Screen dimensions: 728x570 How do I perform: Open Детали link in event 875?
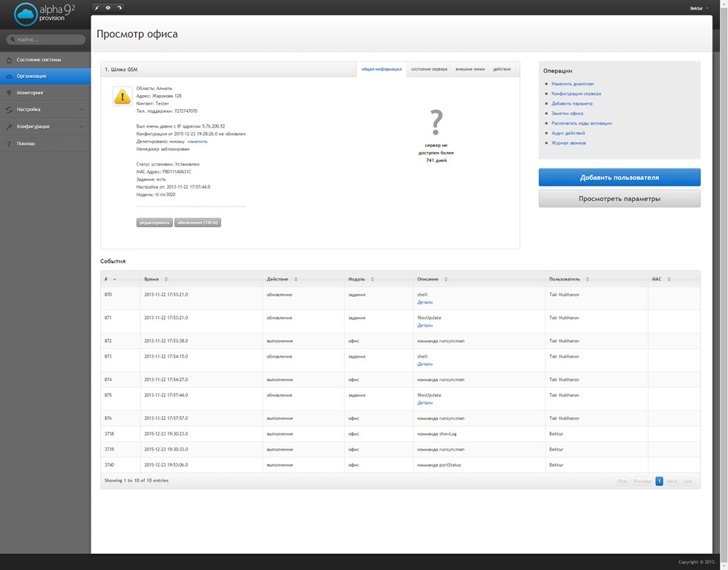pyautogui.click(x=424, y=403)
